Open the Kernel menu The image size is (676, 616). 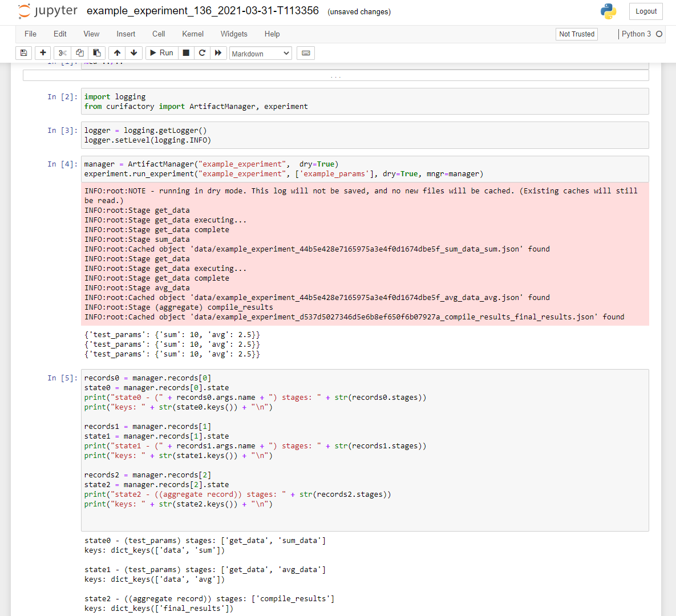192,34
